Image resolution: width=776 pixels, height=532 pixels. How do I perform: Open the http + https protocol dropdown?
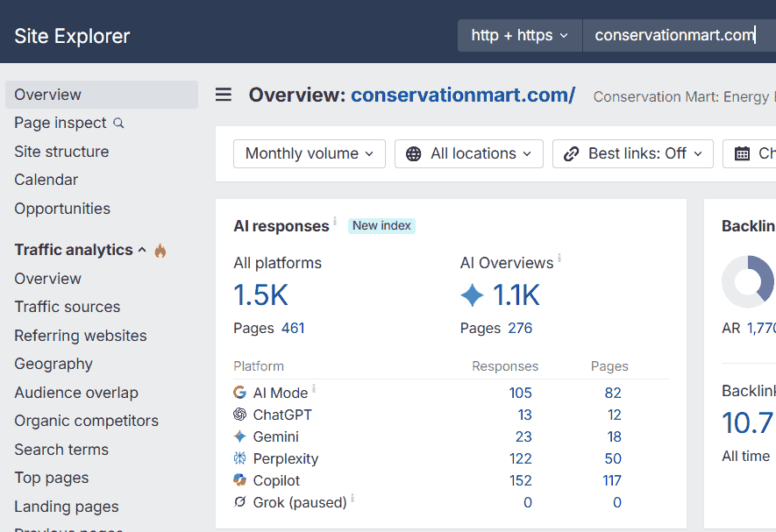[520, 36]
